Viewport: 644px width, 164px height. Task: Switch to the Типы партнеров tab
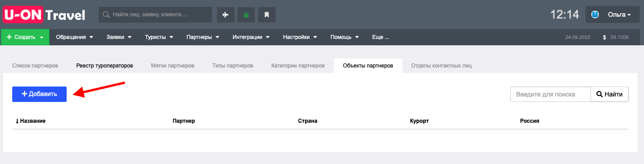pyautogui.click(x=232, y=66)
